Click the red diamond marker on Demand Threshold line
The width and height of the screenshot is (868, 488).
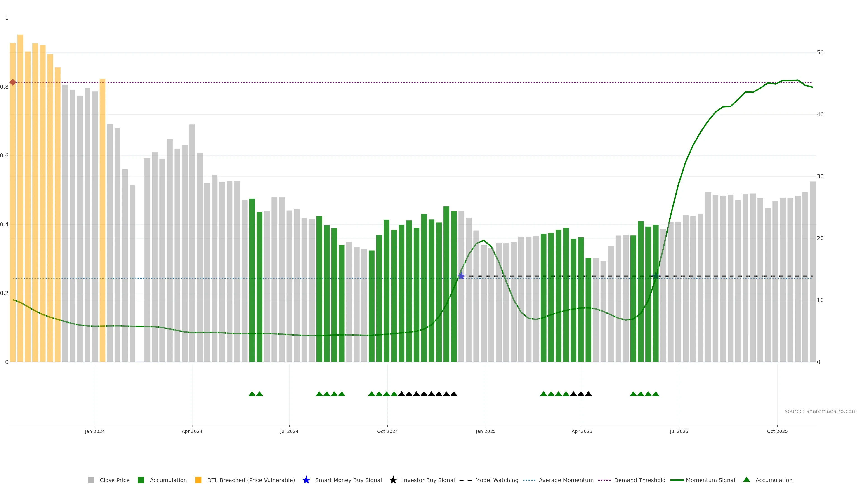click(x=13, y=82)
